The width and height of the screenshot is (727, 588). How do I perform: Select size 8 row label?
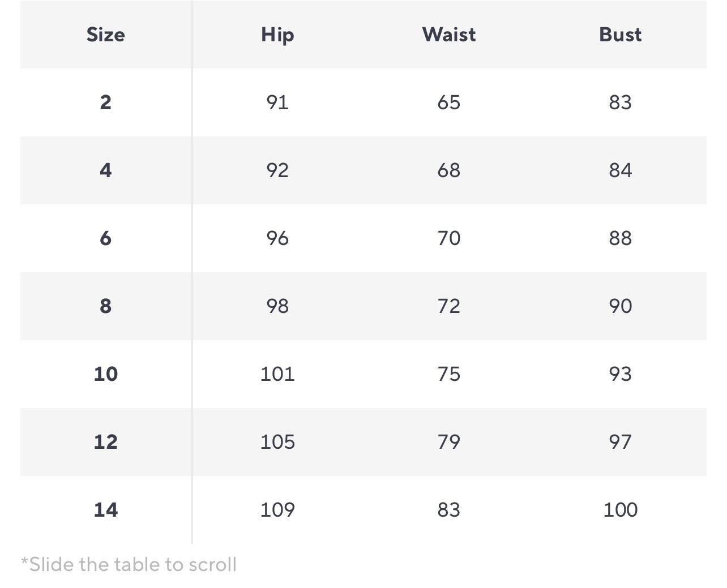point(106,306)
